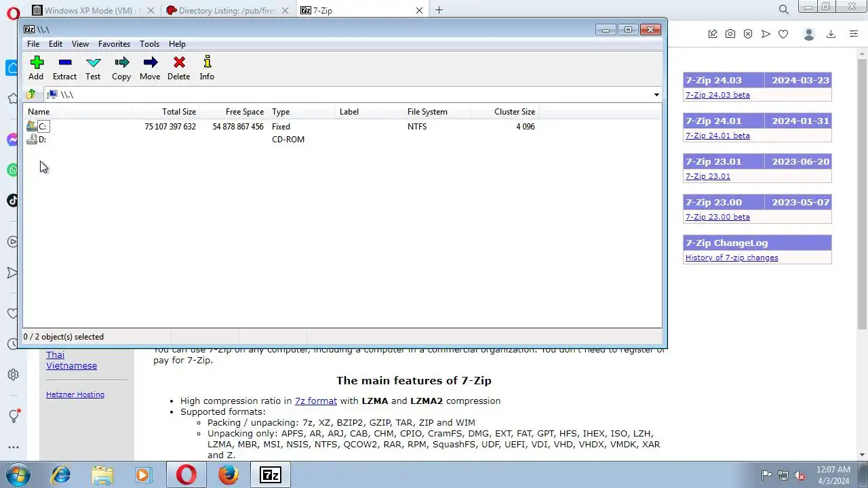The image size is (868, 488).
Task: Sort by the Free Space column header
Action: (x=233, y=112)
